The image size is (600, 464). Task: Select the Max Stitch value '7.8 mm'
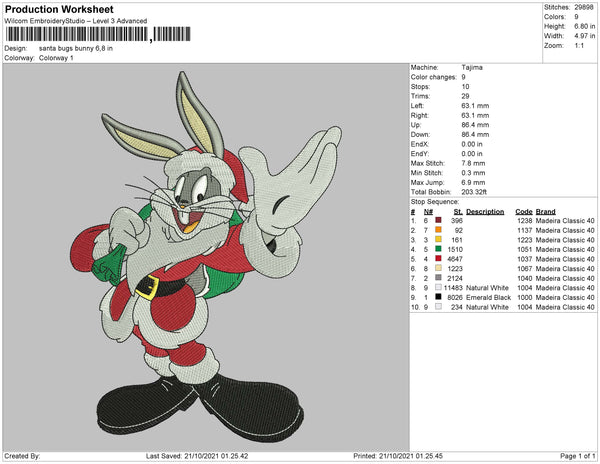pos(473,163)
